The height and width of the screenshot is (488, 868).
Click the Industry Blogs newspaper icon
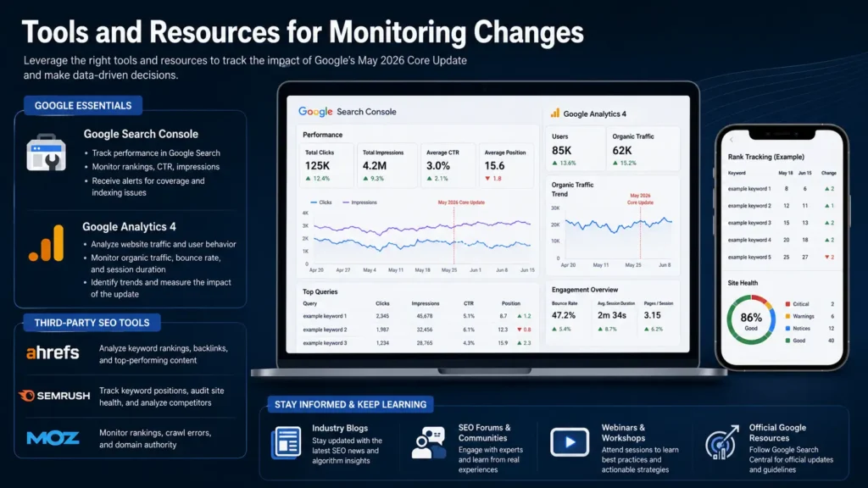coord(287,442)
